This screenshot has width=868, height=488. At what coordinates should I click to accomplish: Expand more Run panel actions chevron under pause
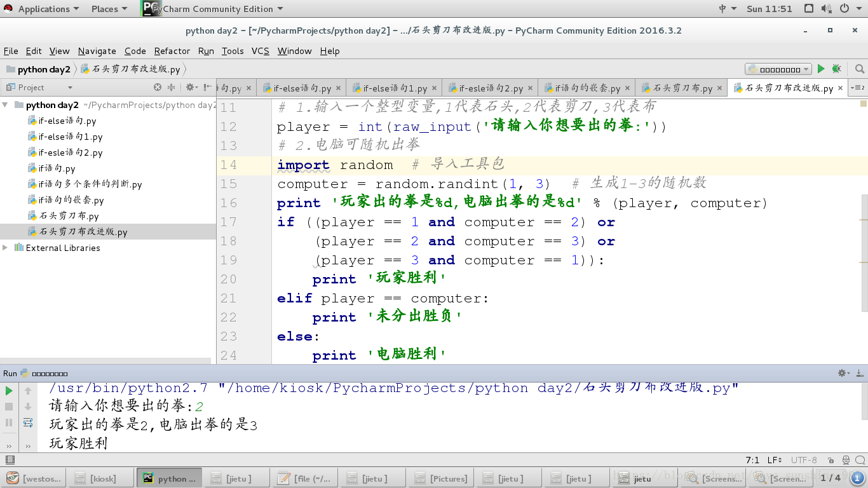tap(9, 445)
